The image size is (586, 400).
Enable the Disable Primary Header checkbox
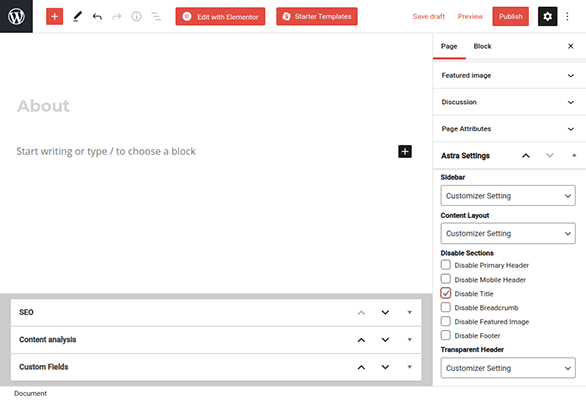tap(445, 265)
